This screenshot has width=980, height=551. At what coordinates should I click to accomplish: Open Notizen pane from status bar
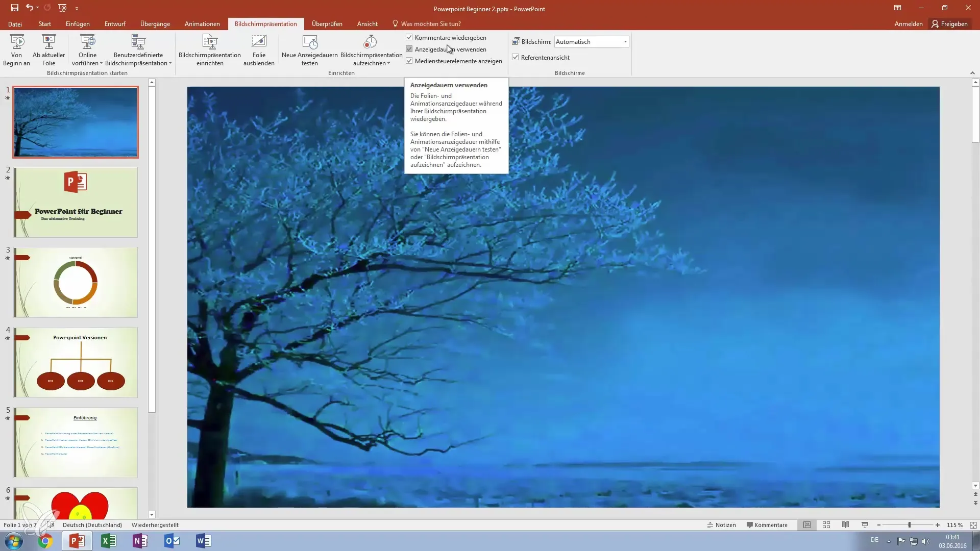[x=721, y=524]
